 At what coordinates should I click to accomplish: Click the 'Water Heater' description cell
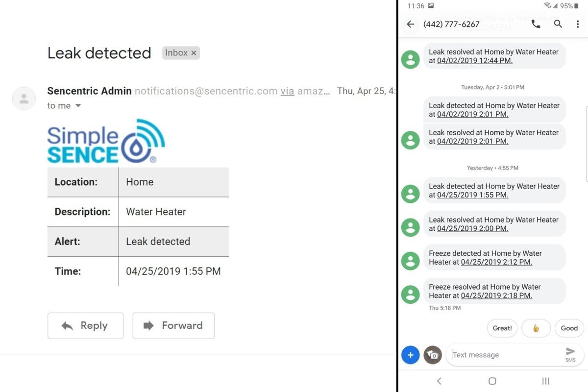coord(173,212)
